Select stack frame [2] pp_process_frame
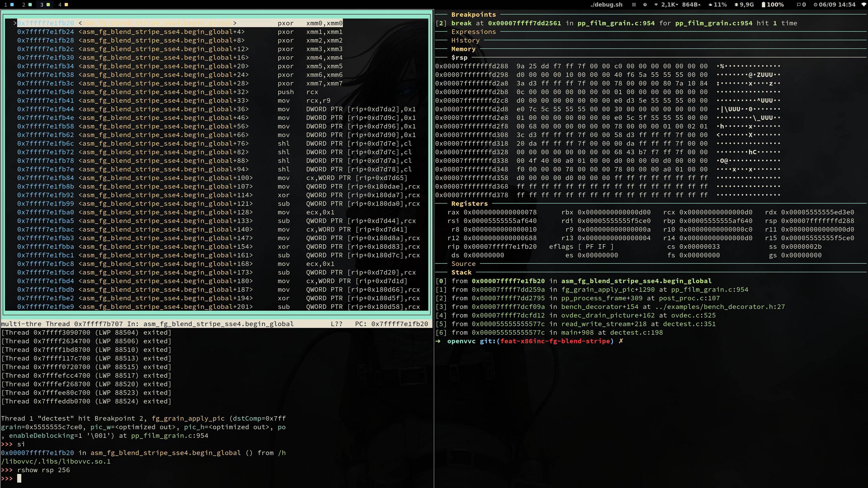Screen dimensions: 868x488 point(595,298)
